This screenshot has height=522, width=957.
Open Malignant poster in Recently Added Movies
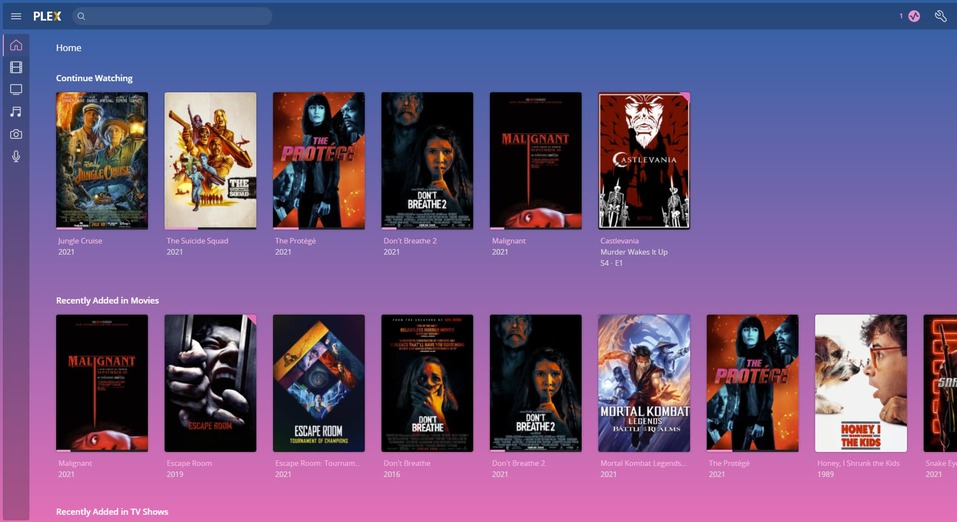[x=102, y=383]
